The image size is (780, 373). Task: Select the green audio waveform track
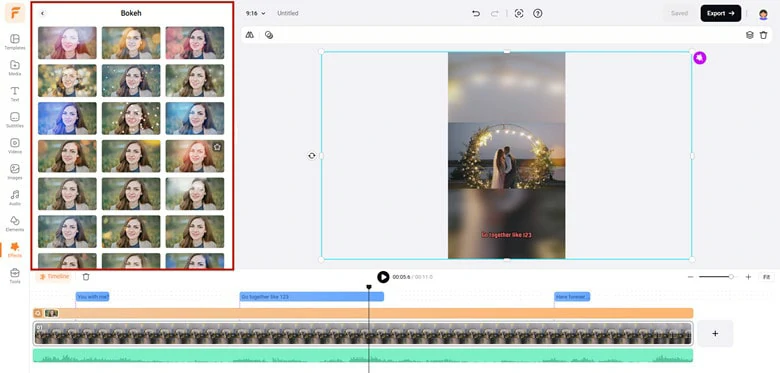pos(363,355)
